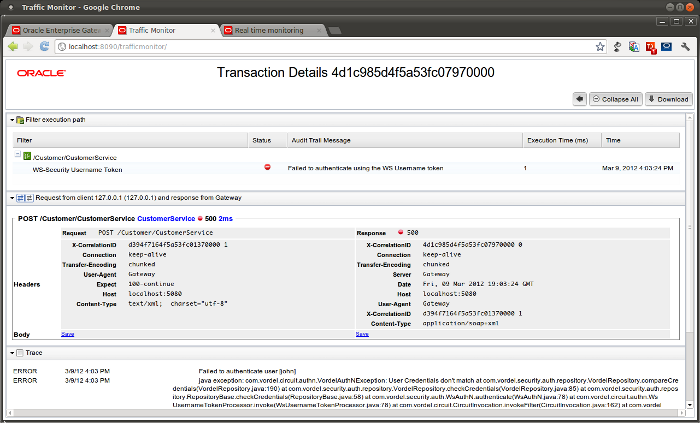
Task: Click 'Failed to authenticate user [john]' trace message
Action: (247, 371)
